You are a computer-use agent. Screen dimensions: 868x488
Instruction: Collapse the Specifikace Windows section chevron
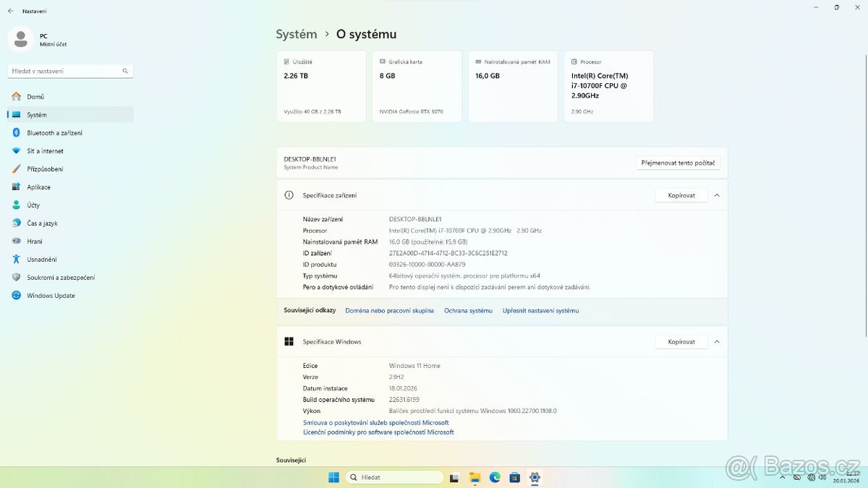pyautogui.click(x=717, y=341)
